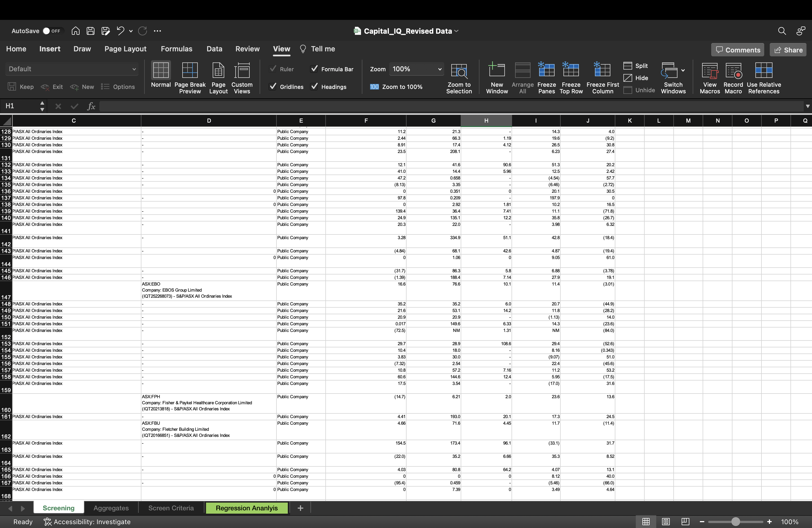Click the Comments button
Screen dimensions: 812x528
click(738, 50)
